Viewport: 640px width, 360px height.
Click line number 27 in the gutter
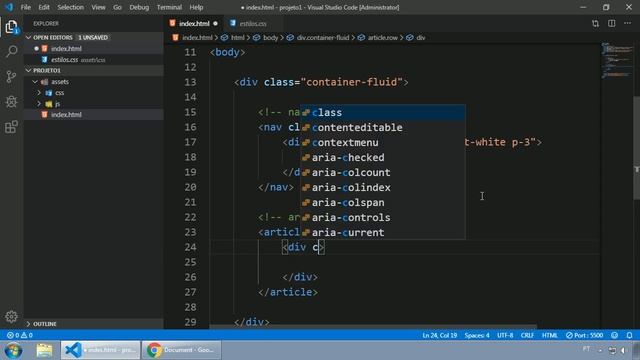[x=190, y=292]
